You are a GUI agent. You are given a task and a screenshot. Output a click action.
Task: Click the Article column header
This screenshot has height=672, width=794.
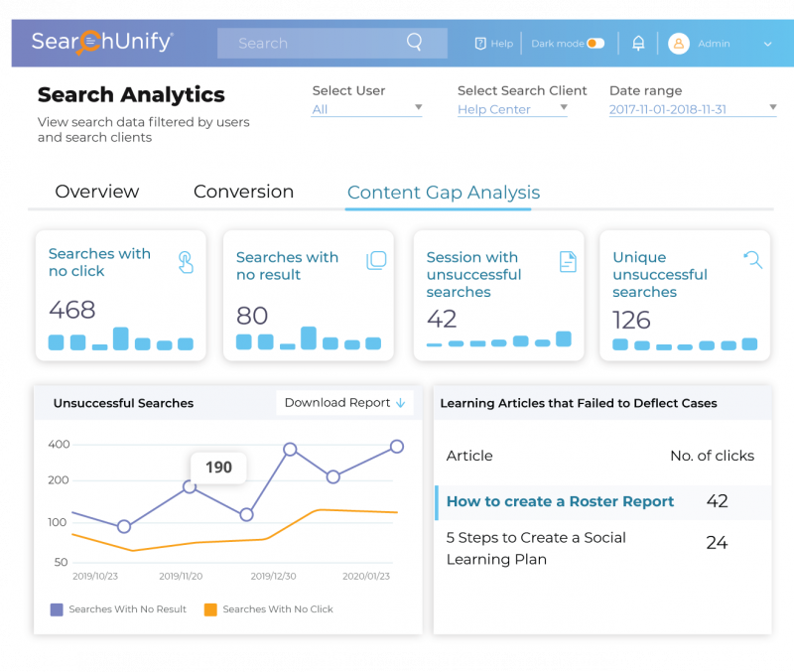[x=468, y=456]
